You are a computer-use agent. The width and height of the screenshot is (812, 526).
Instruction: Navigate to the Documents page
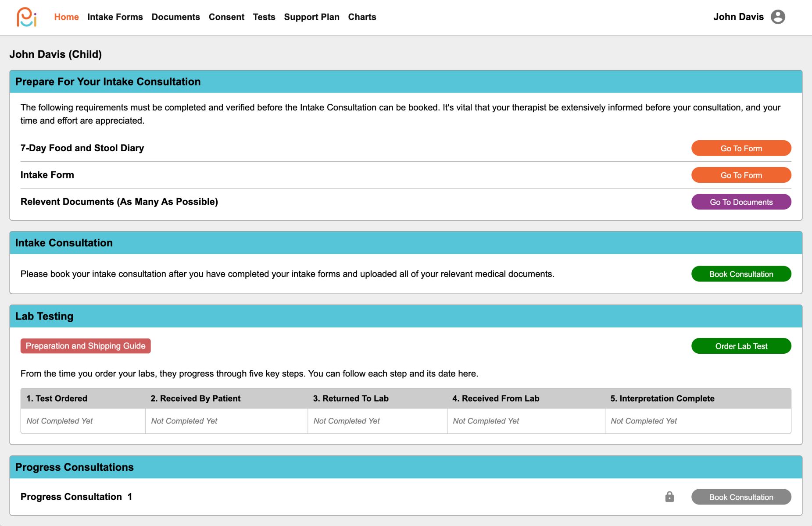pyautogui.click(x=175, y=17)
